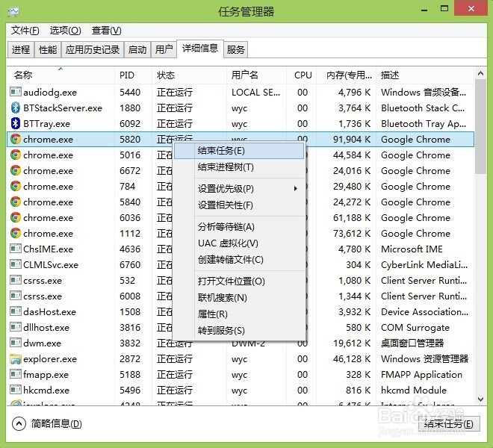Image resolution: width=493 pixels, height=448 pixels.
Task: Switch to the 用户 tab
Action: [x=164, y=50]
